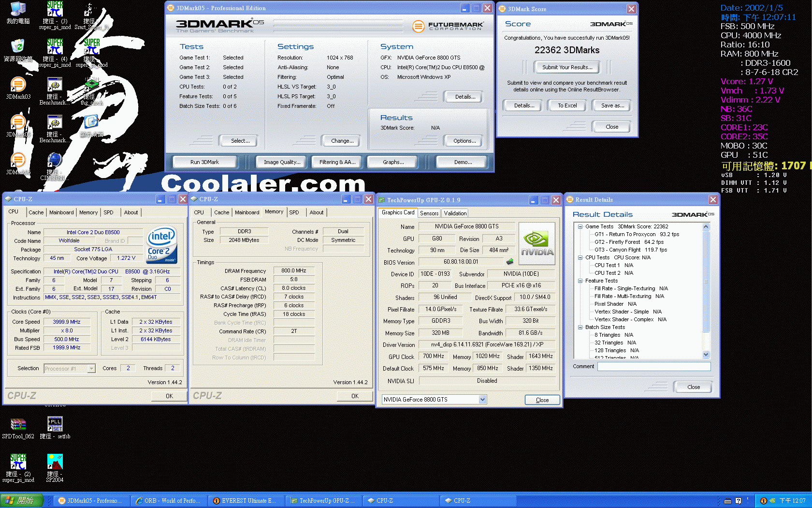Click the 顯示桌面 show desktop icon
812x508 pixels.
(91, 126)
